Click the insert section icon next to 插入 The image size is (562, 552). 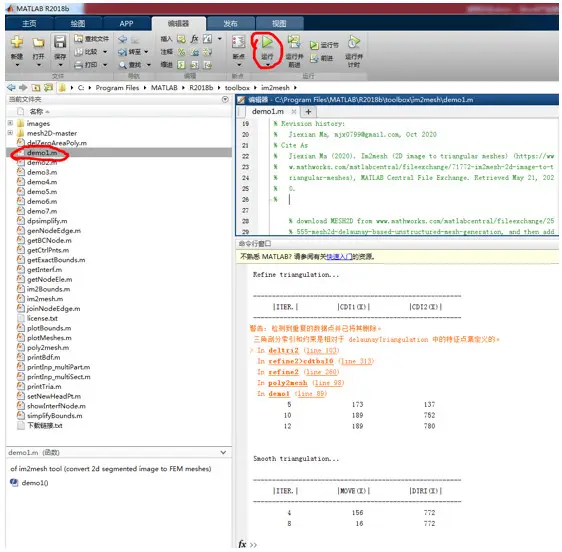coord(181,39)
